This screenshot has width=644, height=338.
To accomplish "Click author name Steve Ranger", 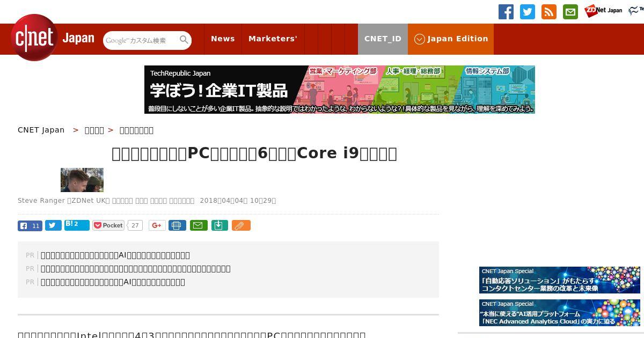I will click(41, 201).
